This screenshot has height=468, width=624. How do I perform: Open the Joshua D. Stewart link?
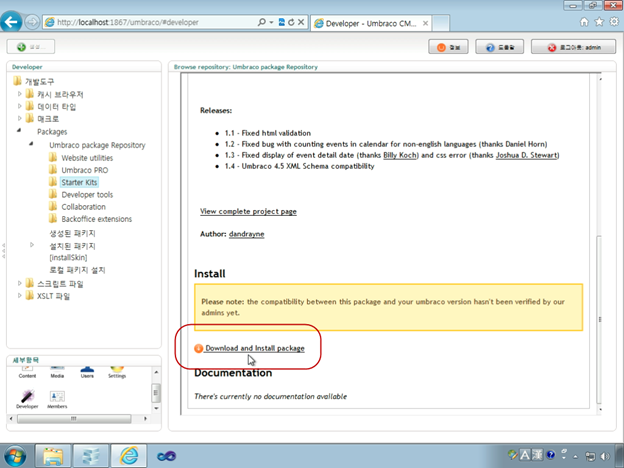[526, 155]
